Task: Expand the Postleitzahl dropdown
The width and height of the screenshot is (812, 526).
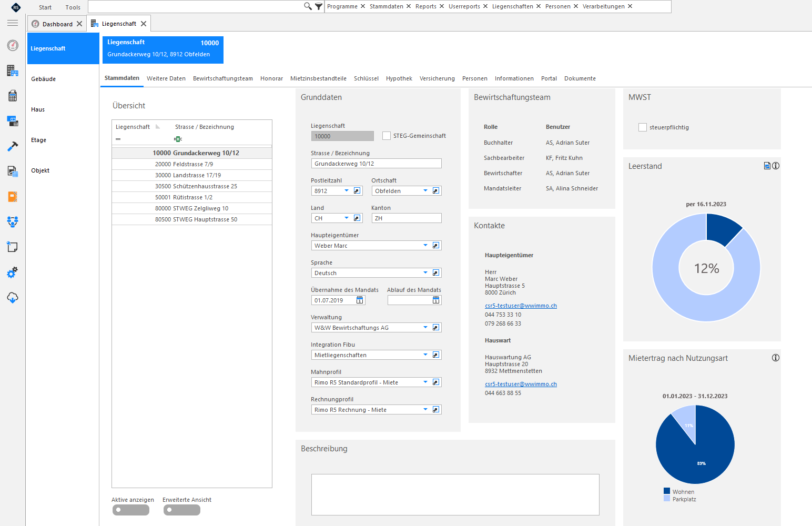Action: 347,190
